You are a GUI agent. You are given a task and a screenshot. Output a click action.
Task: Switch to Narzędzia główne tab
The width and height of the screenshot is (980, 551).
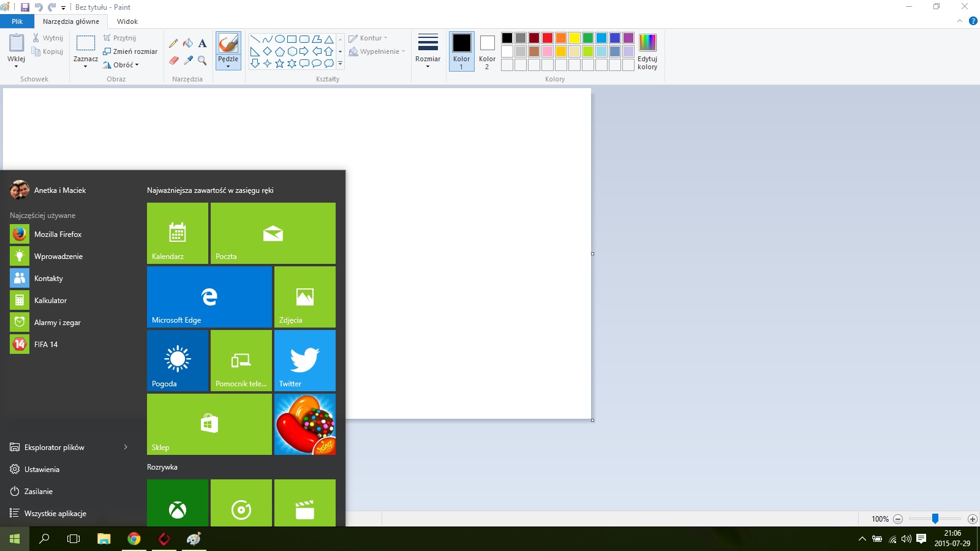(71, 21)
